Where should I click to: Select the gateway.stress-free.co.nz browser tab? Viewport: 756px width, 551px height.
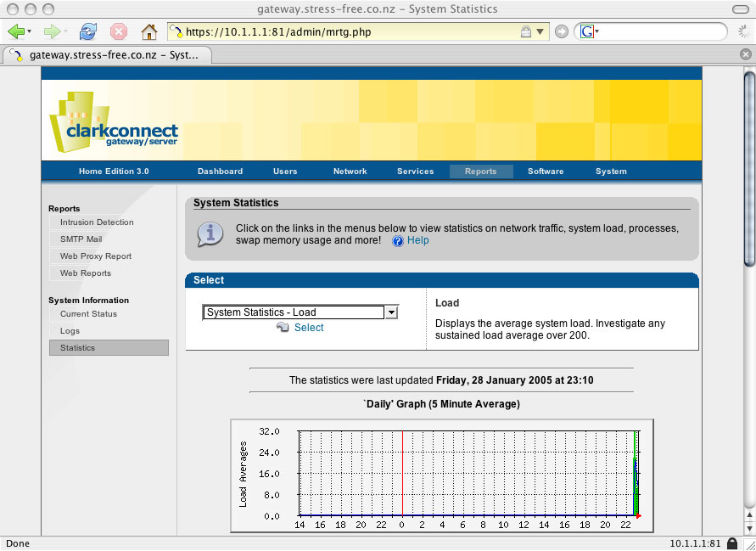tap(107, 55)
